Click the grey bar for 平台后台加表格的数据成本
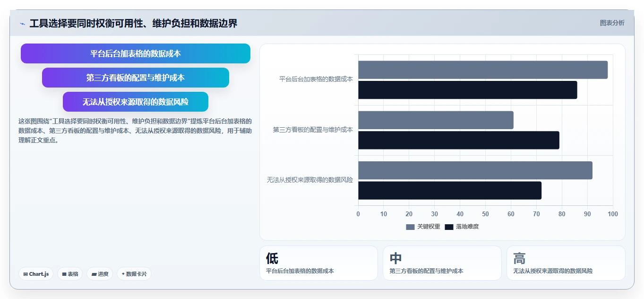Viewport: 644px width, 299px height. (x=483, y=70)
